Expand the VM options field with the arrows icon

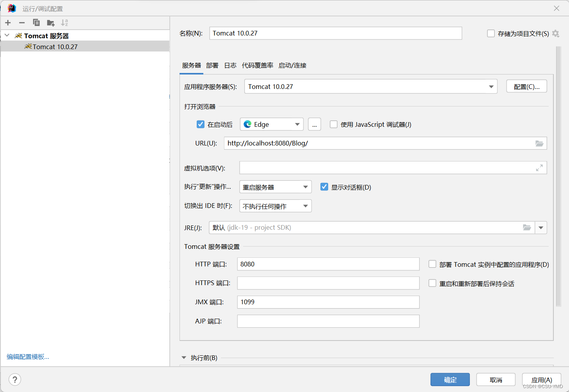click(x=539, y=168)
